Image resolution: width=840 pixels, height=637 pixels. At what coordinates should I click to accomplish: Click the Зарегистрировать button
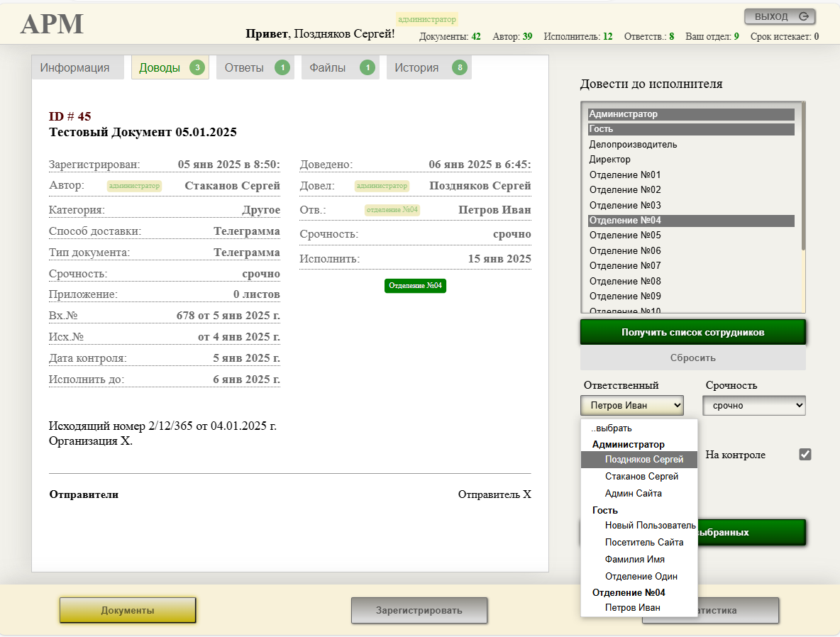(x=419, y=610)
